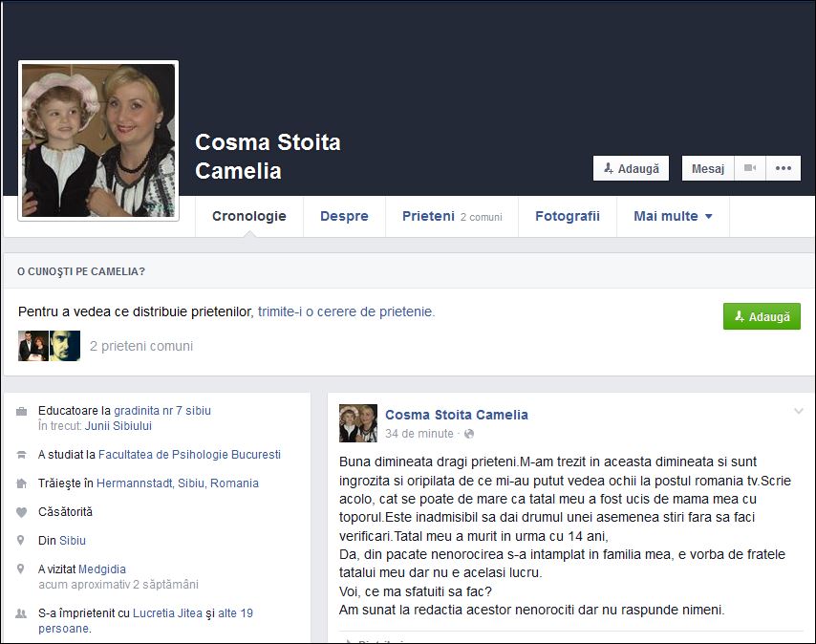Open the three-dots more options button

click(784, 168)
